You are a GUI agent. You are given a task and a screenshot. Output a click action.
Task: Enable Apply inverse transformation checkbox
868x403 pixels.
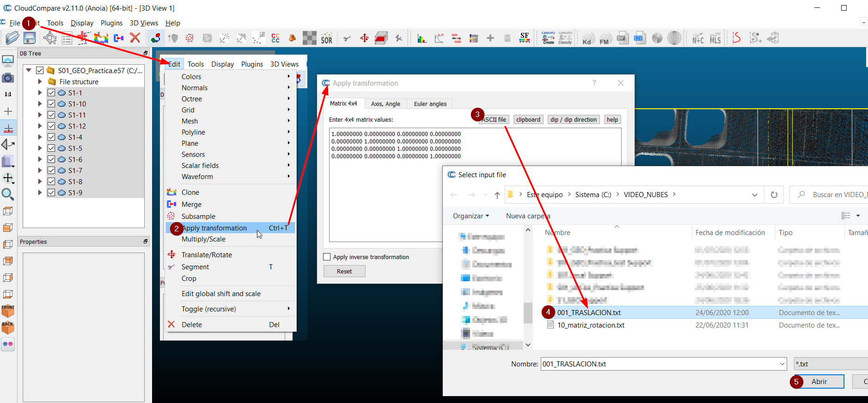[327, 257]
